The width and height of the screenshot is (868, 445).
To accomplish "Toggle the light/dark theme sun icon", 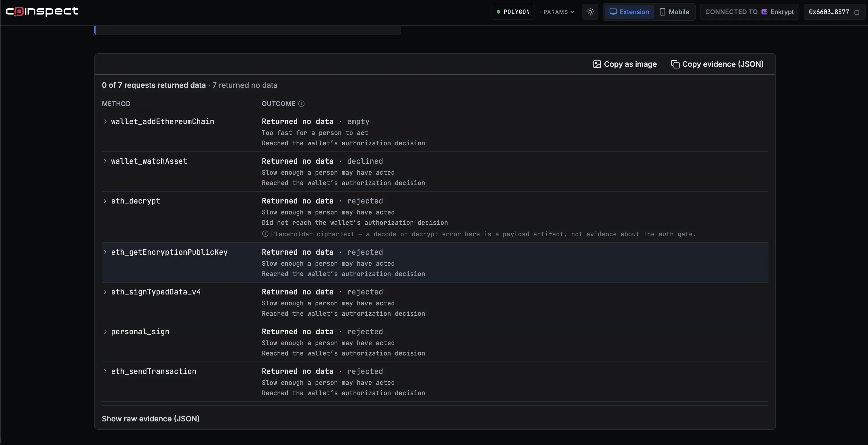I will pos(590,12).
